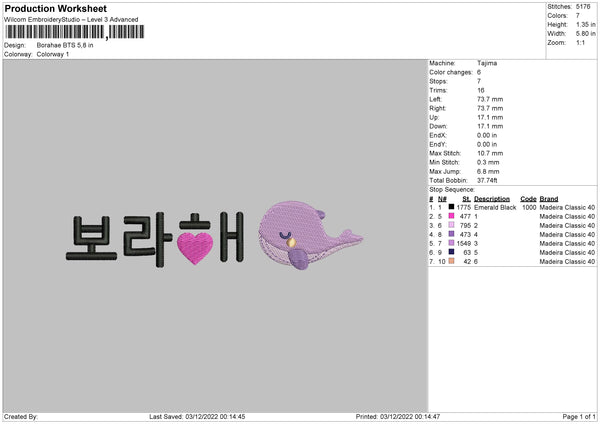
Task: Click stitch count 1775 in row 1
Action: [464, 207]
